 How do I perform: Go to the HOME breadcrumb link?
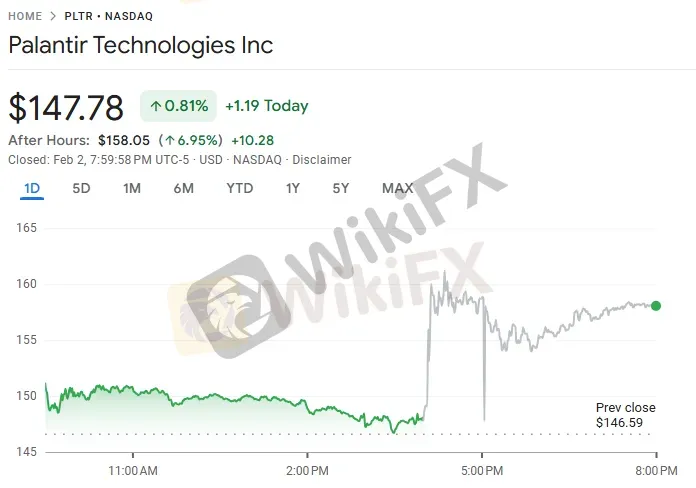pyautogui.click(x=25, y=17)
